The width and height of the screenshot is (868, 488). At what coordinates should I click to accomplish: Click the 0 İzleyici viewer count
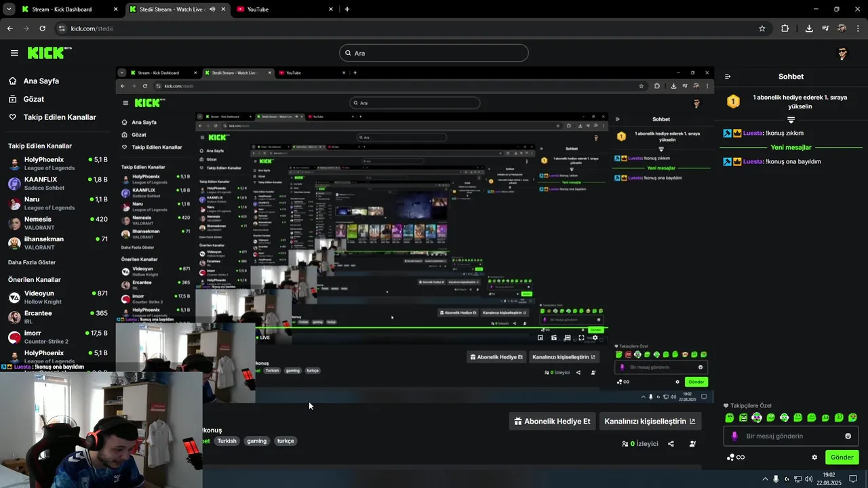pos(640,444)
